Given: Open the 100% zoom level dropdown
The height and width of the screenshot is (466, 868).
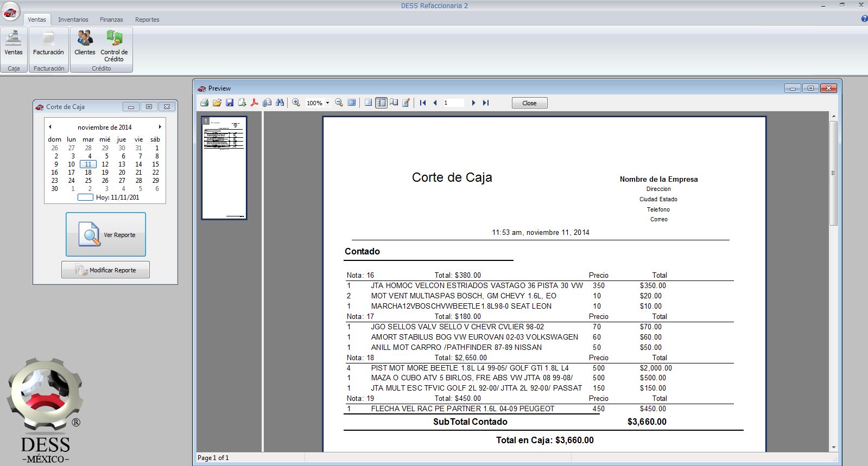Looking at the screenshot, I should pyautogui.click(x=327, y=103).
